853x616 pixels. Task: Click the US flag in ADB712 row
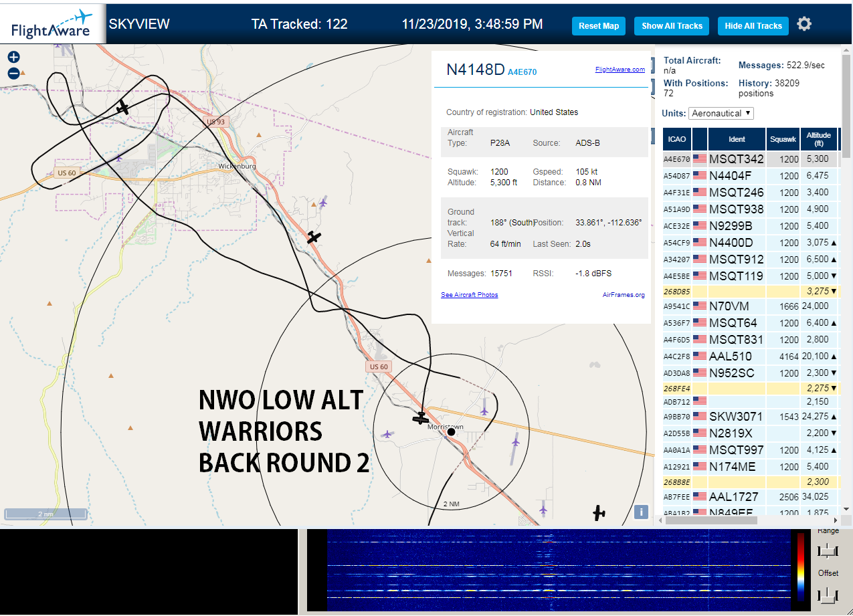point(700,401)
